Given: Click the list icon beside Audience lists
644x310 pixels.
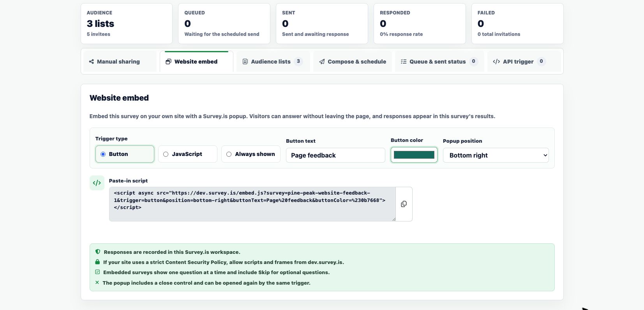Looking at the screenshot, I should pyautogui.click(x=245, y=62).
